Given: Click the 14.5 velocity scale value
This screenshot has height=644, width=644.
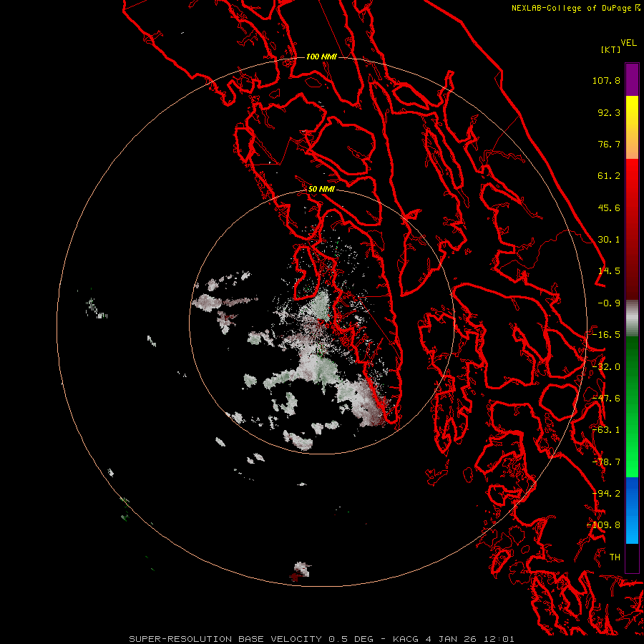Looking at the screenshot, I should pos(609,271).
